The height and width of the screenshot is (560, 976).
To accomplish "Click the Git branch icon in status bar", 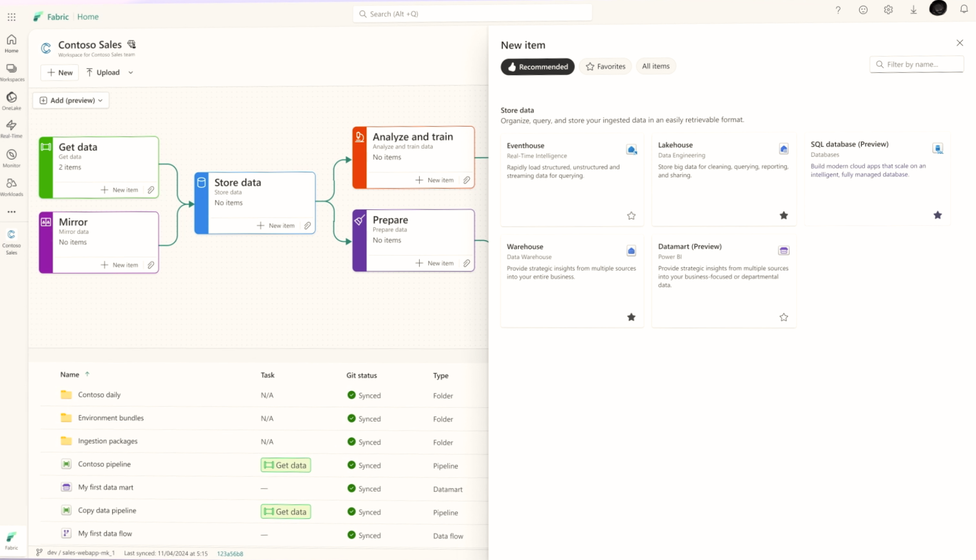I will pos(39,552).
